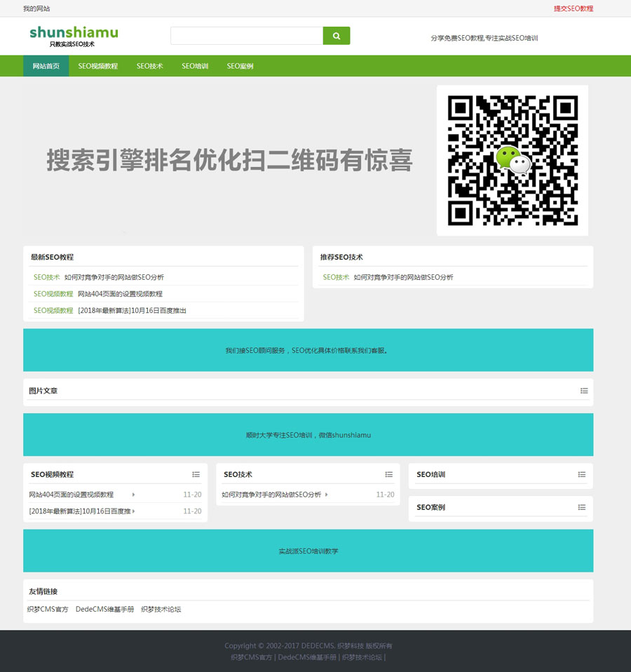The image size is (631, 672).
Task: Open SEO视频教程 section heading link
Action: [53, 474]
